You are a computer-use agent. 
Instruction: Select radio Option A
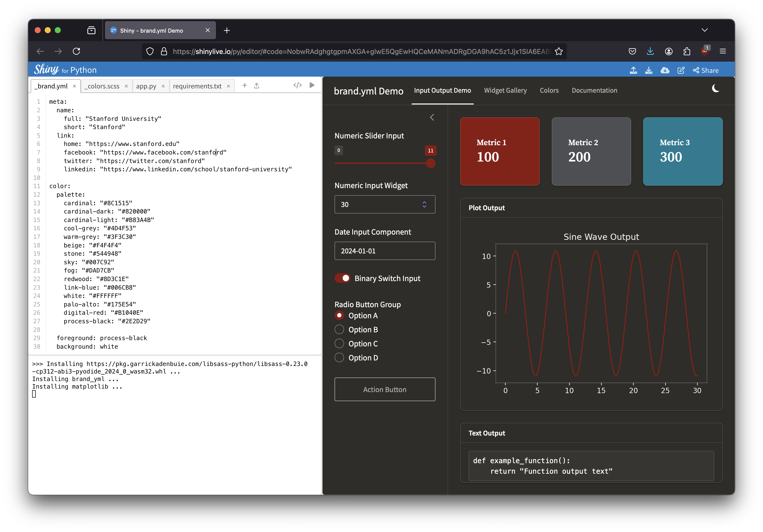(x=339, y=315)
